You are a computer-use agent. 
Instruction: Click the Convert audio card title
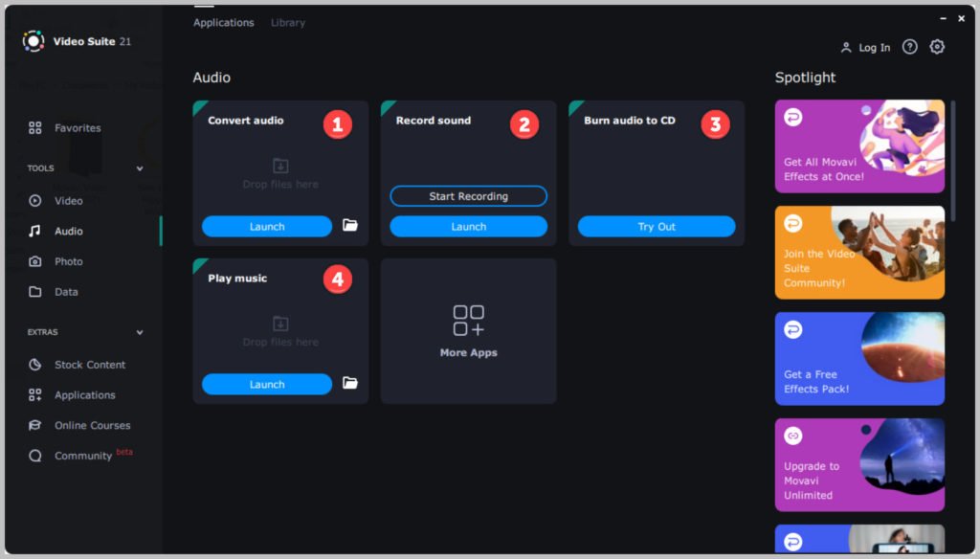click(x=246, y=120)
